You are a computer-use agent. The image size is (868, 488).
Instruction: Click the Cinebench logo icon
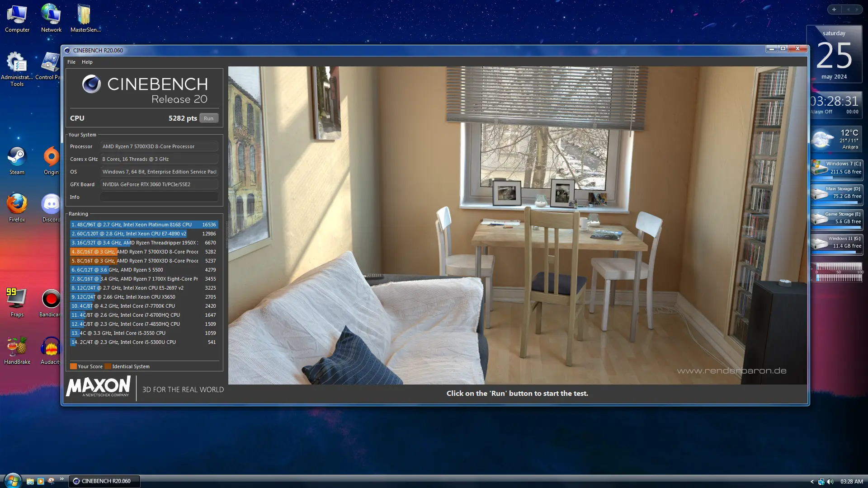point(91,84)
